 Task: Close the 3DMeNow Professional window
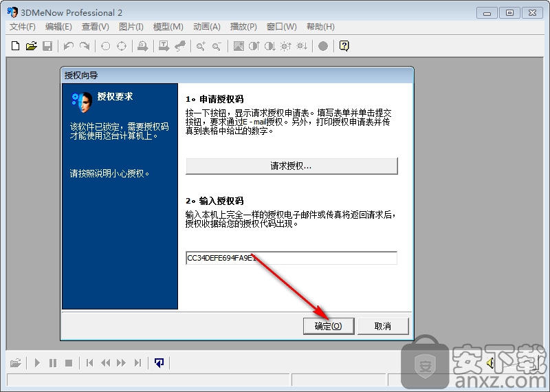[532, 13]
